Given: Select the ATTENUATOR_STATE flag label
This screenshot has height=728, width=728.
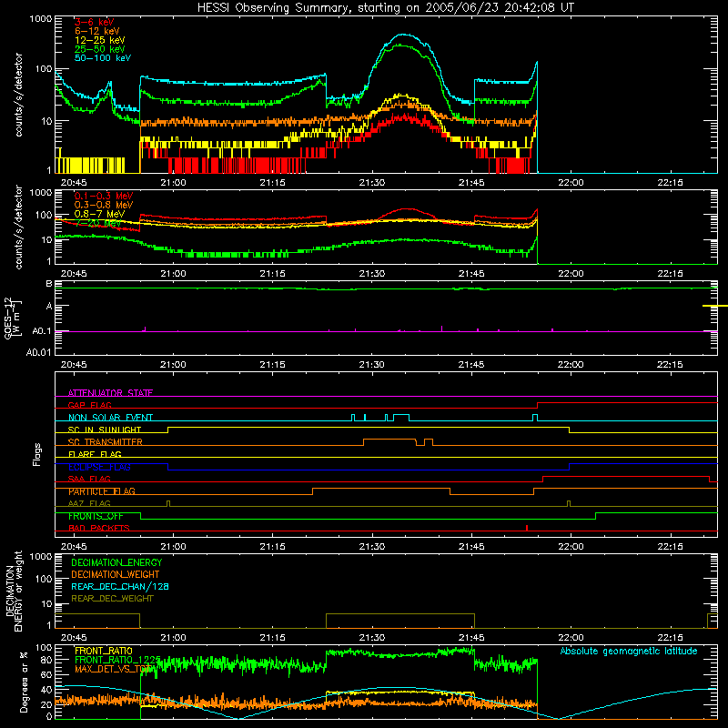Looking at the screenshot, I should coord(110,393).
